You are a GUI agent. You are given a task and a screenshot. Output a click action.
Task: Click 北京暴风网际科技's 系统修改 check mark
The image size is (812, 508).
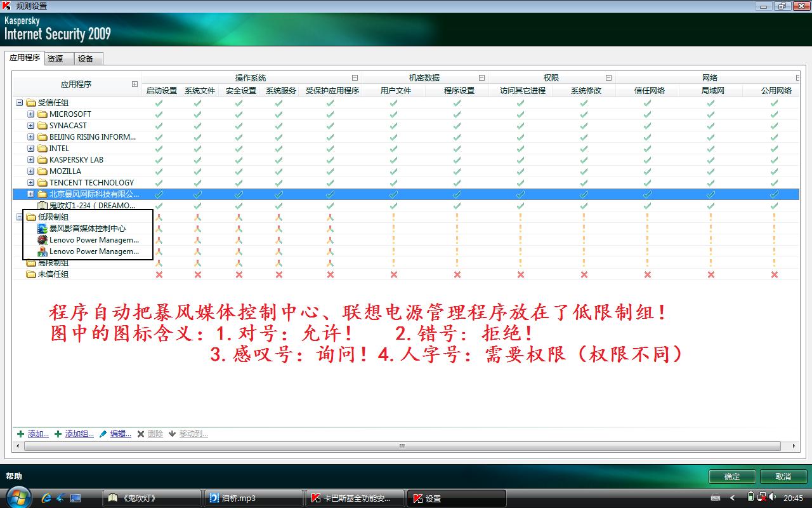click(x=584, y=194)
